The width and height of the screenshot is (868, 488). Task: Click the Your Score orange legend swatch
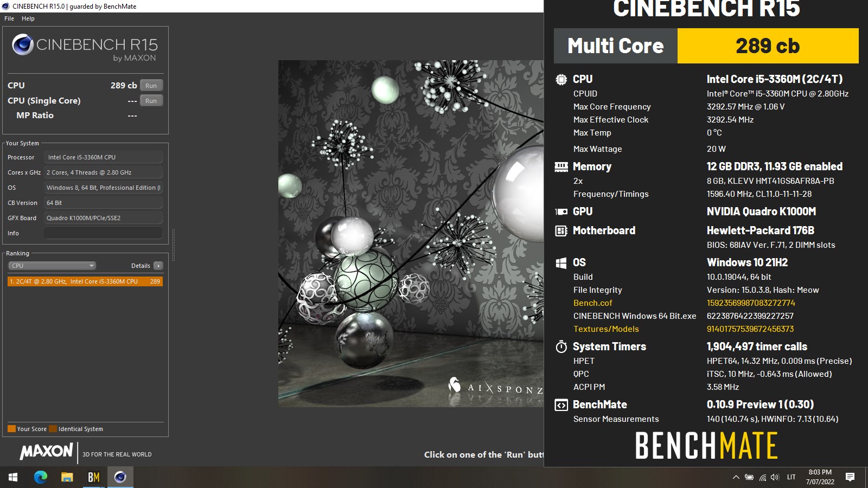point(11,429)
